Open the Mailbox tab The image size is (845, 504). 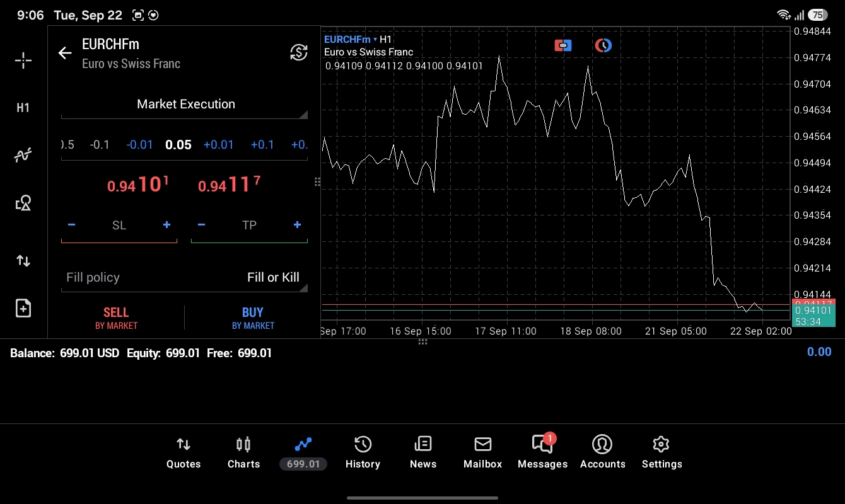coord(483,454)
